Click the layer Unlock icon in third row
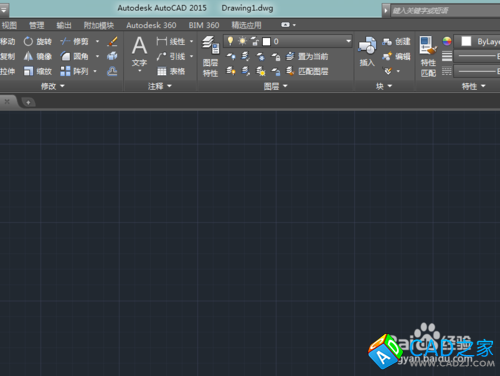Image resolution: width=500 pixels, height=376 pixels. pos(276,71)
